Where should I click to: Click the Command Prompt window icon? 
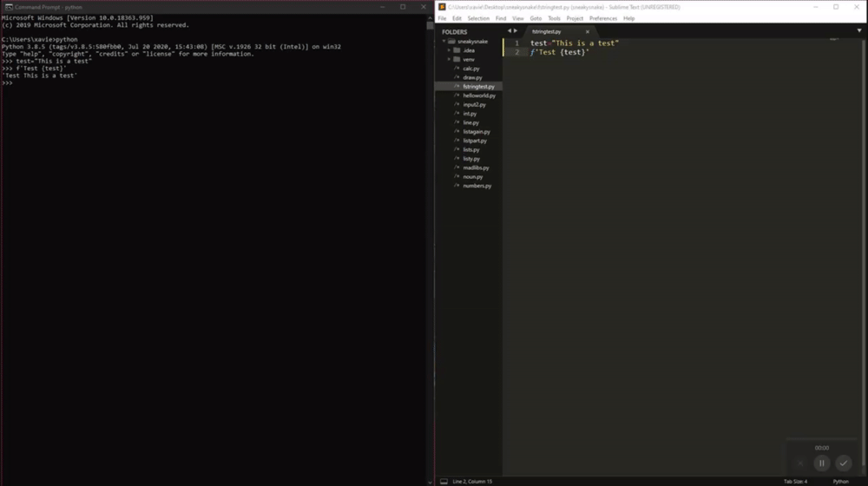(9, 7)
